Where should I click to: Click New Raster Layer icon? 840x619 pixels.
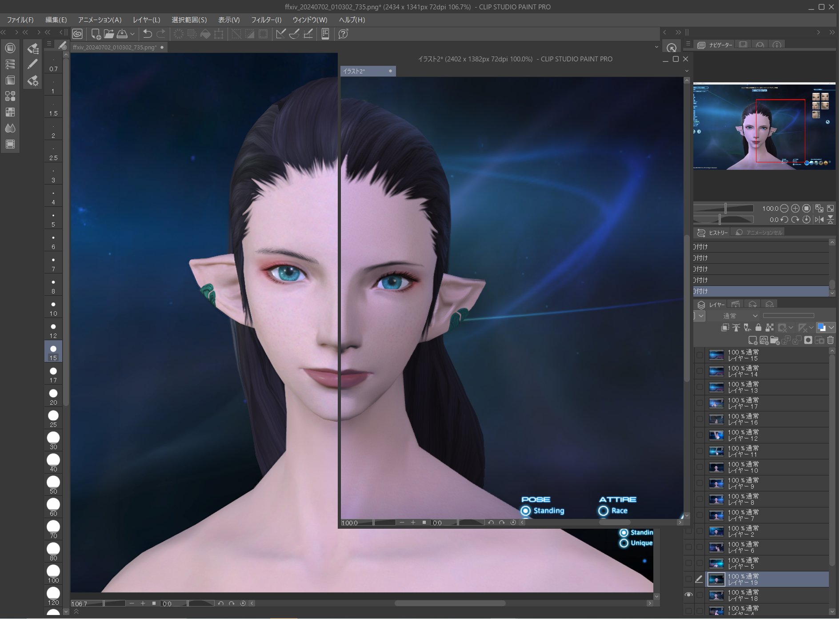point(753,340)
